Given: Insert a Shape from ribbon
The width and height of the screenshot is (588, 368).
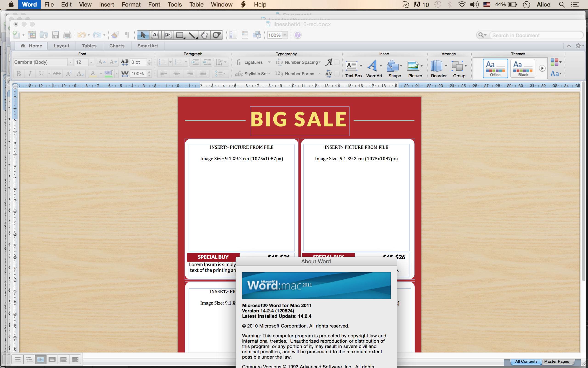Looking at the screenshot, I should point(395,69).
